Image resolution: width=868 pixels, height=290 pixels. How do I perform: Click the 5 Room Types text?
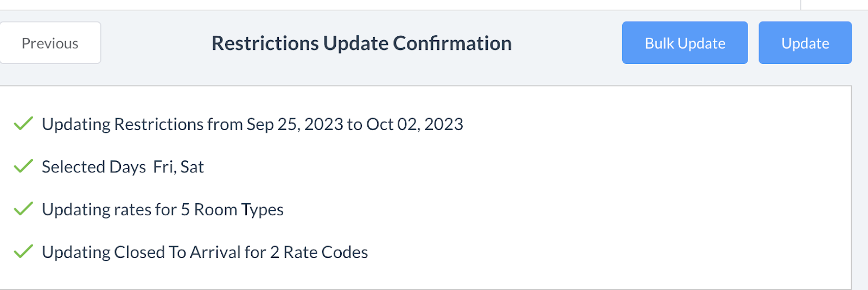232,210
